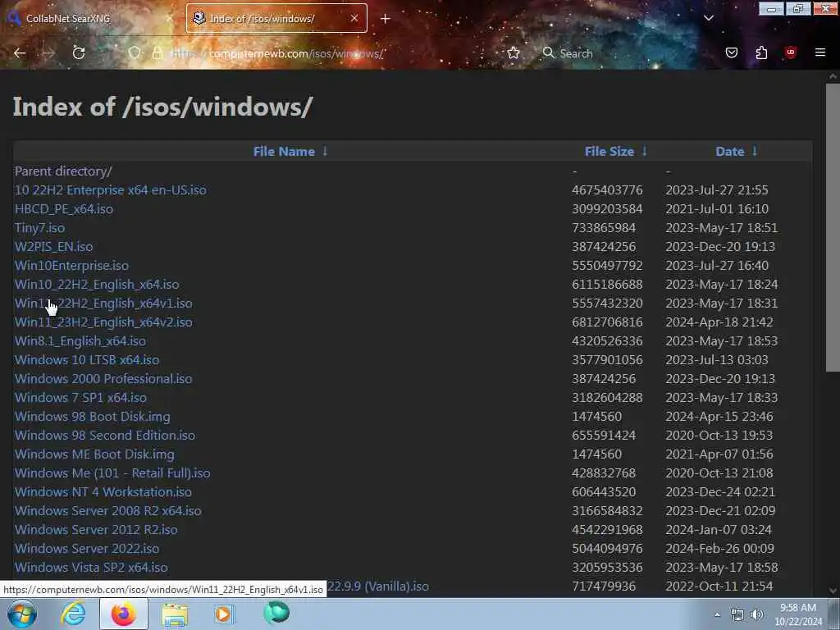
Task: Open the padlock site security icon
Action: click(x=157, y=53)
